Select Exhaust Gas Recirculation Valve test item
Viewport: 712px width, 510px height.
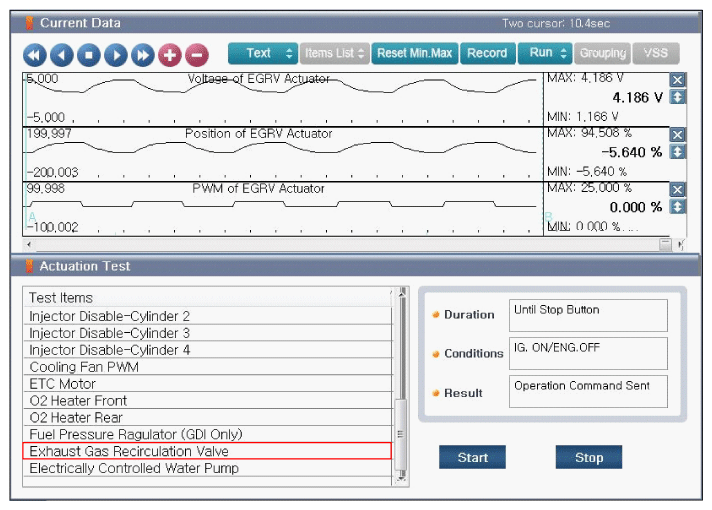pos(207,451)
